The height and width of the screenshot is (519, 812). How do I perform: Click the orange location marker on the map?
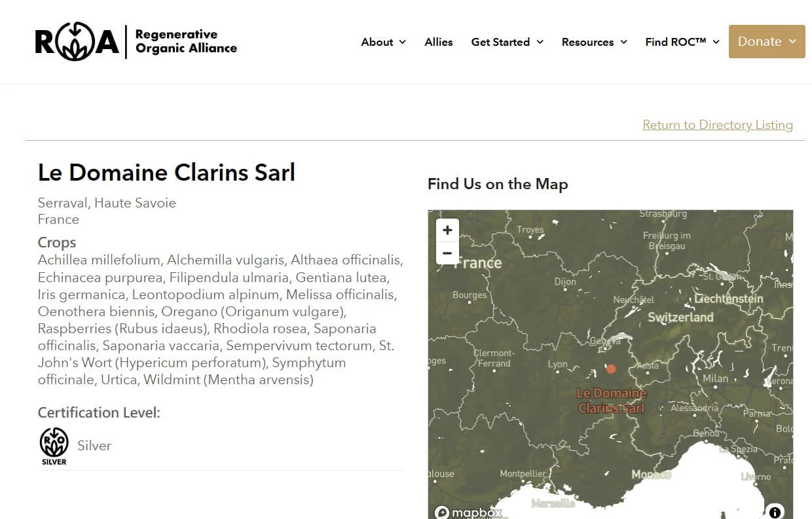pyautogui.click(x=611, y=369)
